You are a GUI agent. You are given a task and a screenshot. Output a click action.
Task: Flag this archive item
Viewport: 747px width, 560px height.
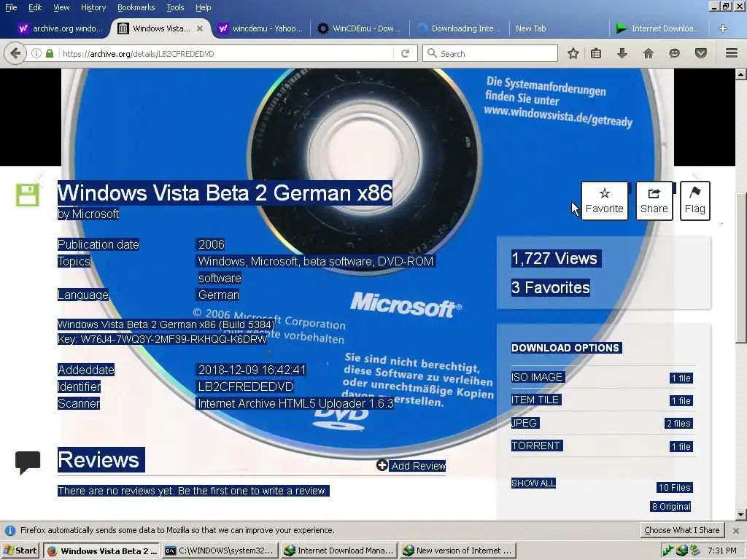[695, 201]
